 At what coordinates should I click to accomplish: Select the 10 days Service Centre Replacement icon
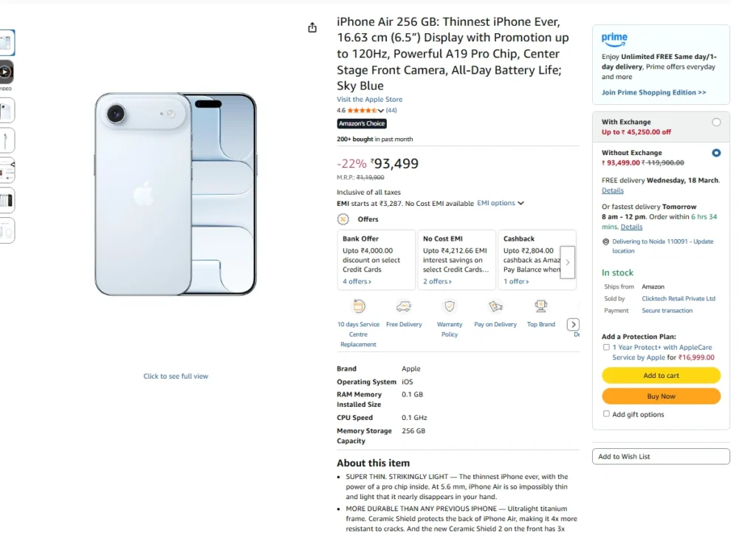point(358,306)
